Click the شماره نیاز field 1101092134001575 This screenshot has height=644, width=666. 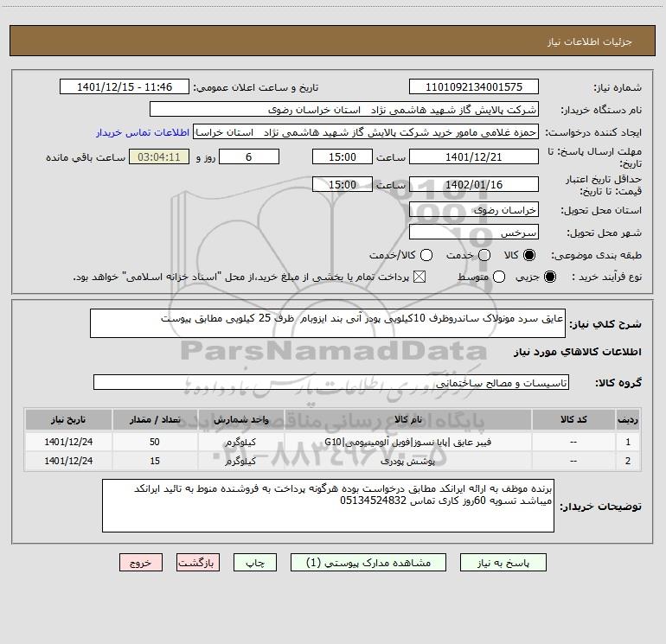point(474,87)
